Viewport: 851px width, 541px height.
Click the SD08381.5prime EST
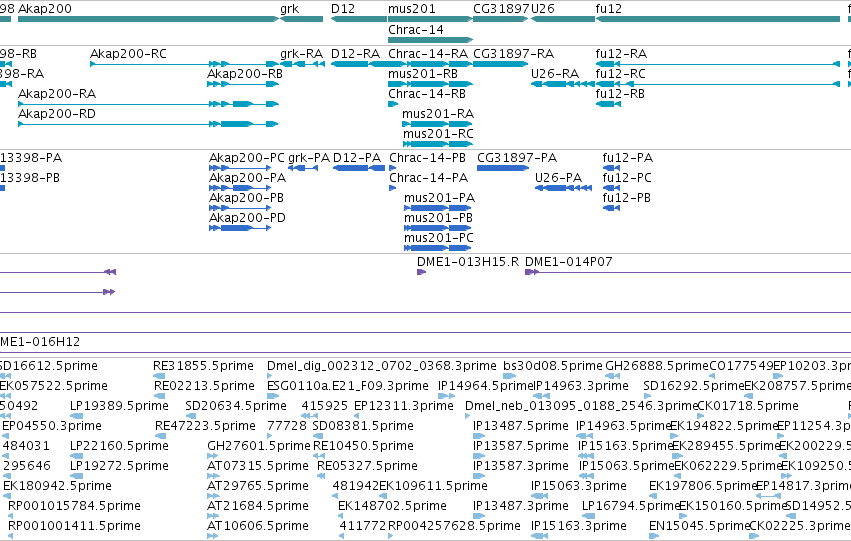tap(318, 436)
